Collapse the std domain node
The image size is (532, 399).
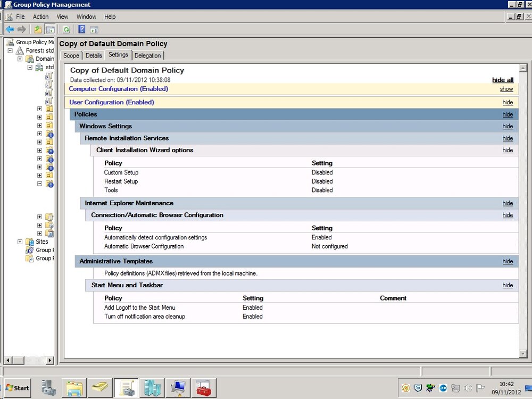30,67
